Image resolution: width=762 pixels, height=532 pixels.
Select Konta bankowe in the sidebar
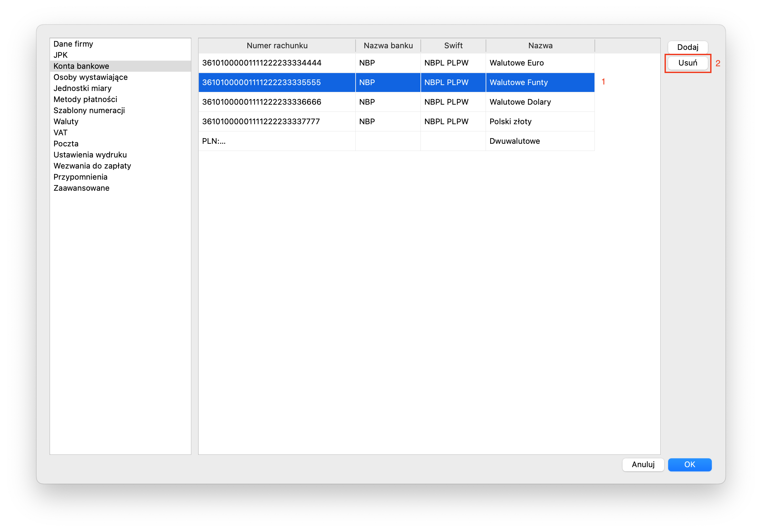pyautogui.click(x=121, y=66)
